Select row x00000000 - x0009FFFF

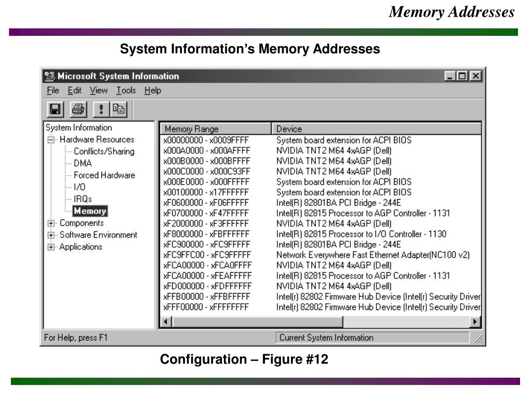321,140
